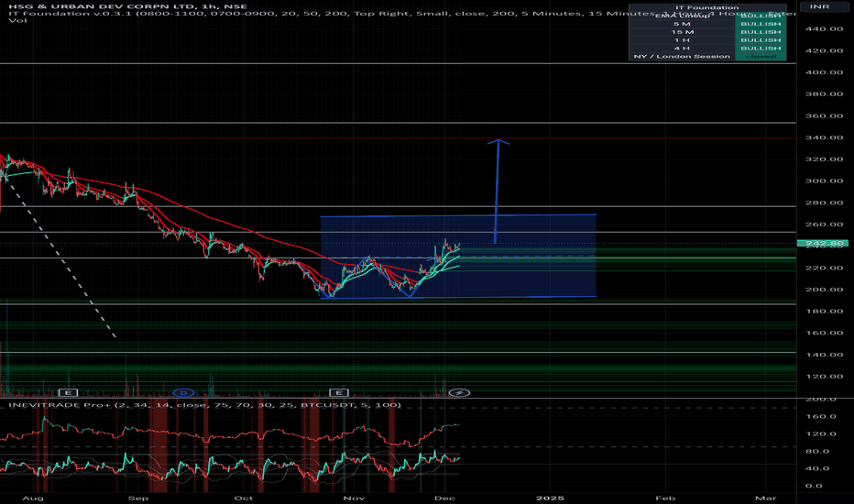Click the 420.00 price axis label
854x504 pixels.
click(x=824, y=50)
